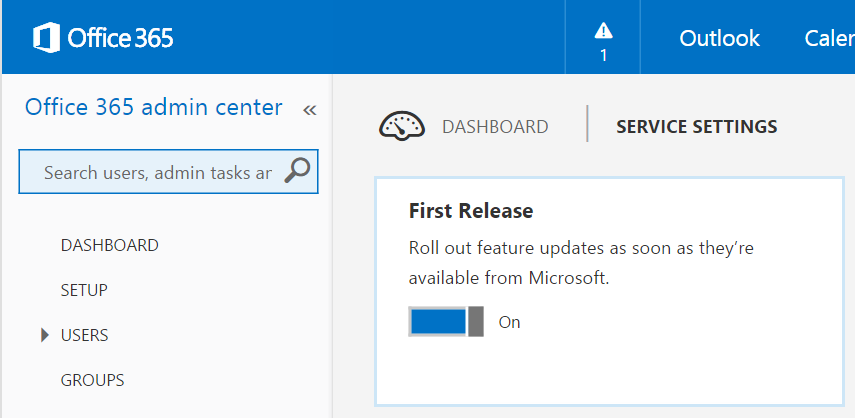The image size is (855, 418).
Task: Click the gray handle of the First Release switch
Action: [476, 322]
